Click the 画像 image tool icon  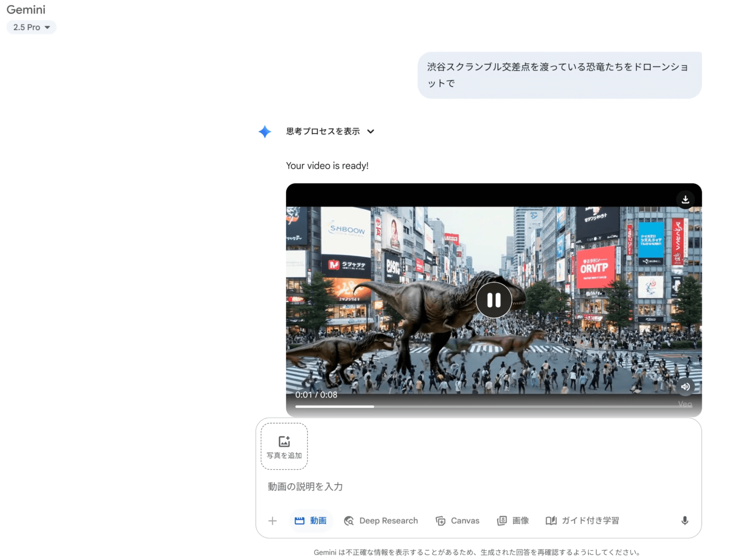[x=502, y=520]
